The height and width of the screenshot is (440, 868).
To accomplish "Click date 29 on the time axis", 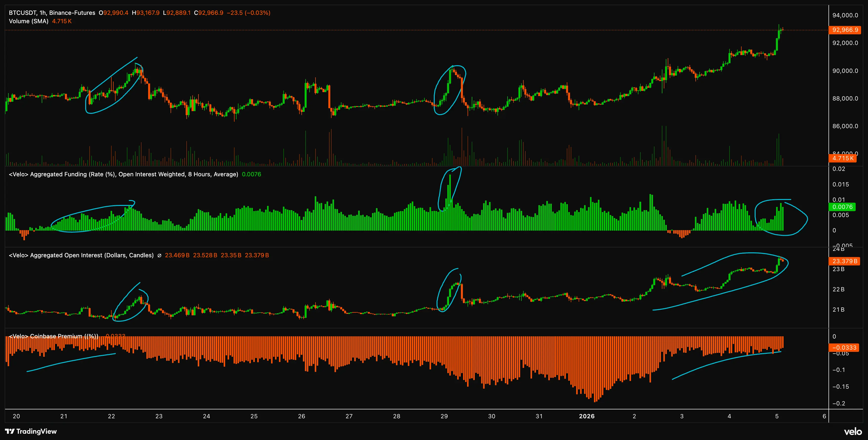I will pyautogui.click(x=444, y=416).
